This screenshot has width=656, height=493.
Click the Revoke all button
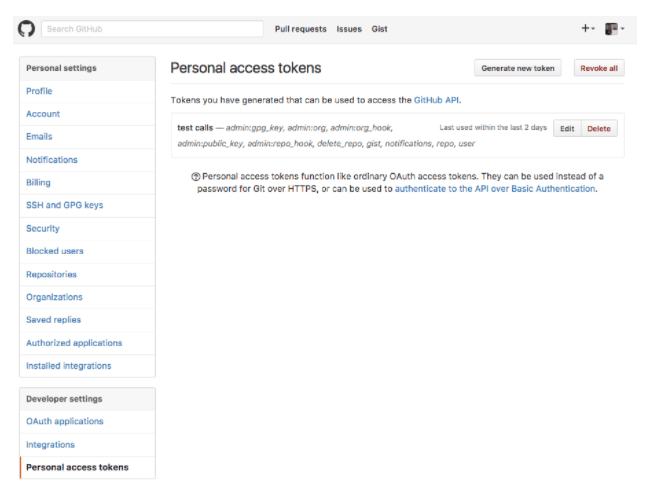[599, 68]
